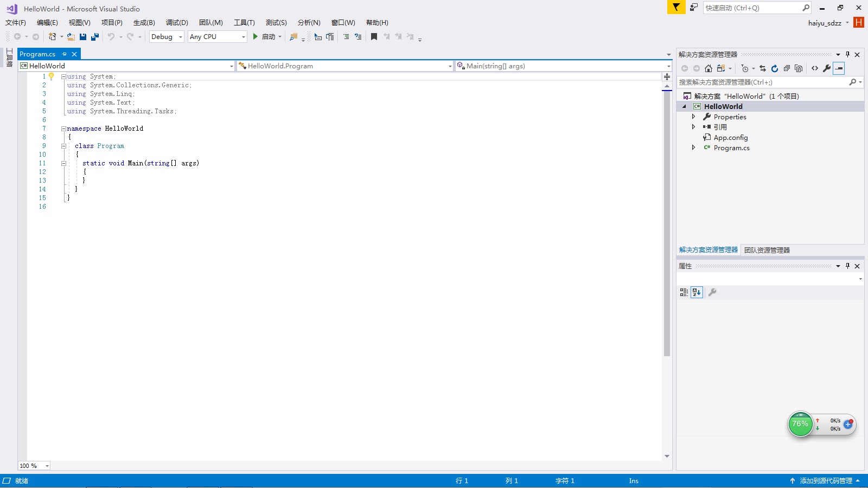Viewport: 868px width, 488px height.
Task: Click the Navigate Backward arrow in the main toolbar
Action: point(17,37)
